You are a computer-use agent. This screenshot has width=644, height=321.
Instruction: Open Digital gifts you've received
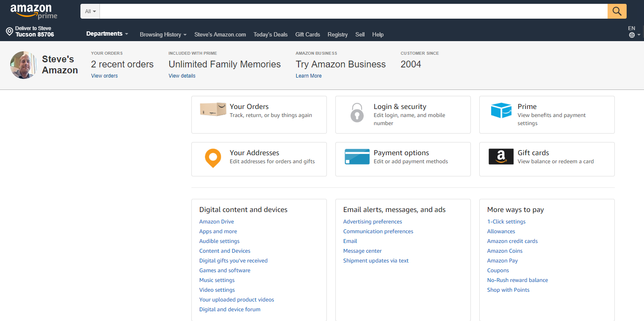coord(233,261)
